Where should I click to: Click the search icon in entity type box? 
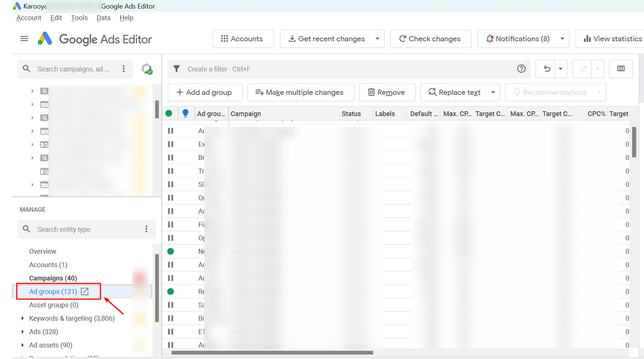pos(26,229)
